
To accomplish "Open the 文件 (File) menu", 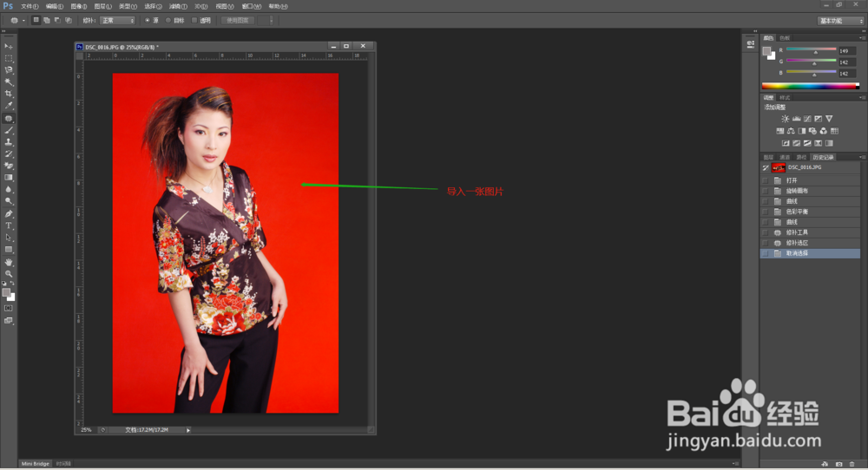I will [x=30, y=7].
